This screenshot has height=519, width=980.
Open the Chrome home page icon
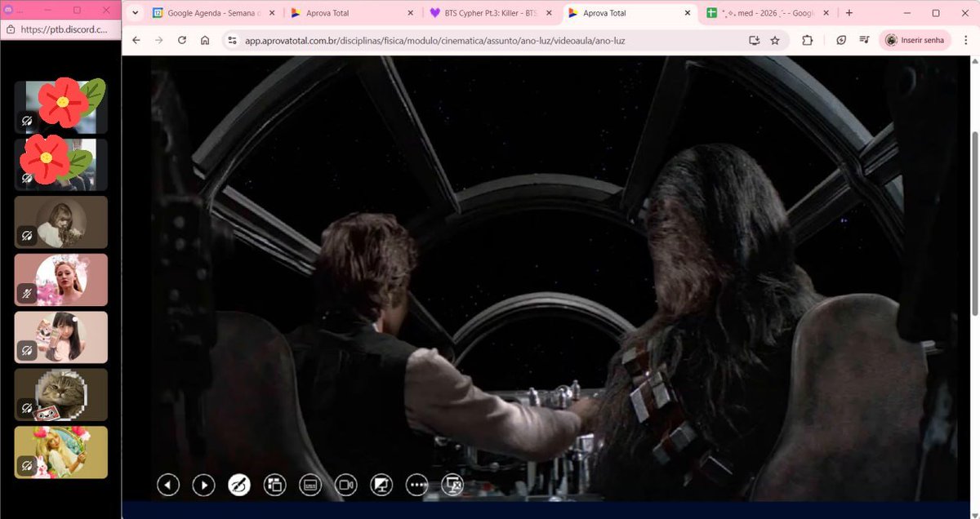(x=205, y=40)
